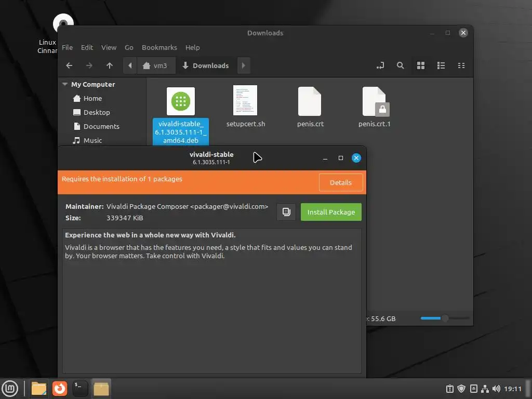
Task: Go forward in Downloads file manager
Action: [x=89, y=65]
